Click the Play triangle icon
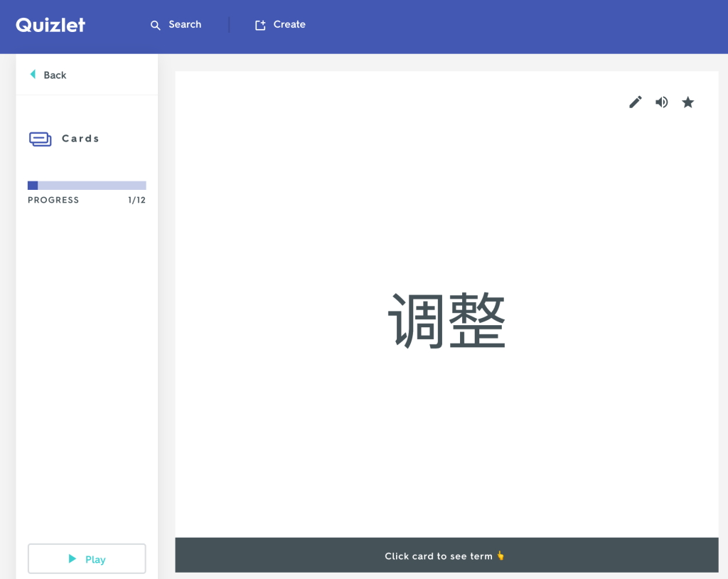Image resolution: width=728 pixels, height=579 pixels. [x=72, y=559]
